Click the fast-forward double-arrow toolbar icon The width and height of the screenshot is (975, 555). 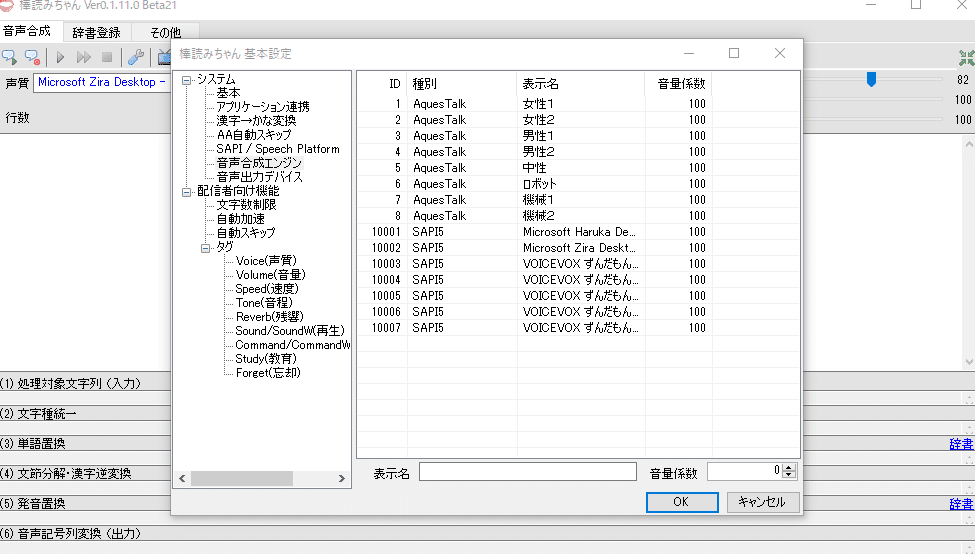click(x=83, y=57)
